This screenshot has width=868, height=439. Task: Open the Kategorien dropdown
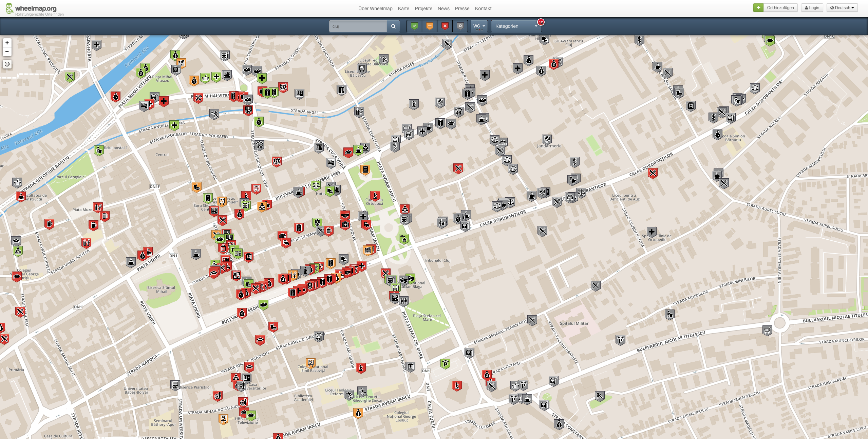pyautogui.click(x=516, y=26)
